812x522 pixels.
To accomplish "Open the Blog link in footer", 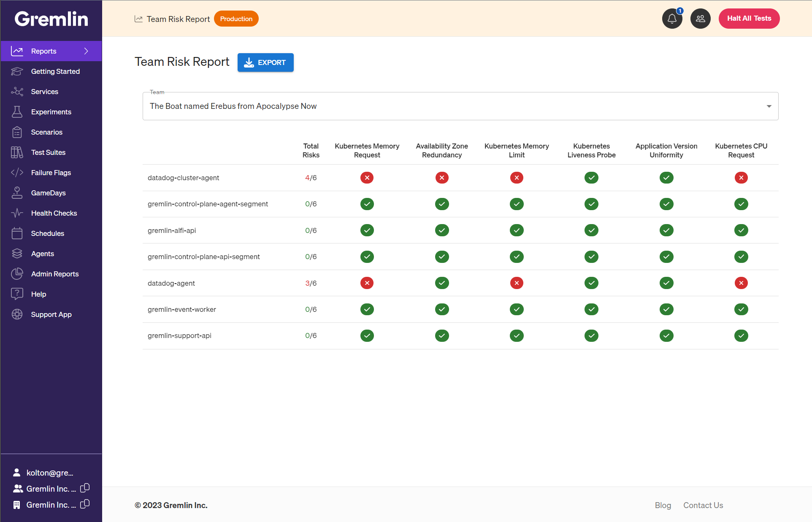I will click(x=663, y=505).
